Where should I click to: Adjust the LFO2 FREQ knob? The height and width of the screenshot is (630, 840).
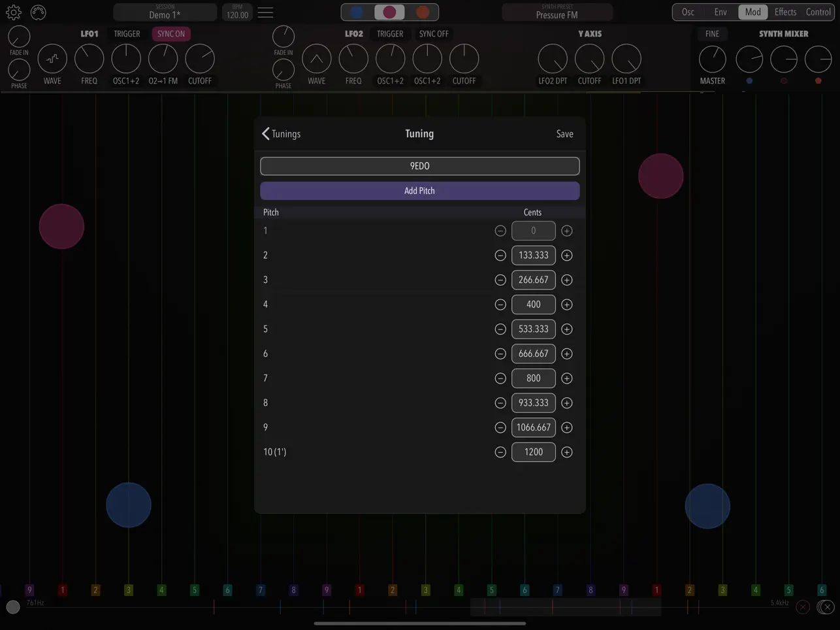[x=353, y=59]
